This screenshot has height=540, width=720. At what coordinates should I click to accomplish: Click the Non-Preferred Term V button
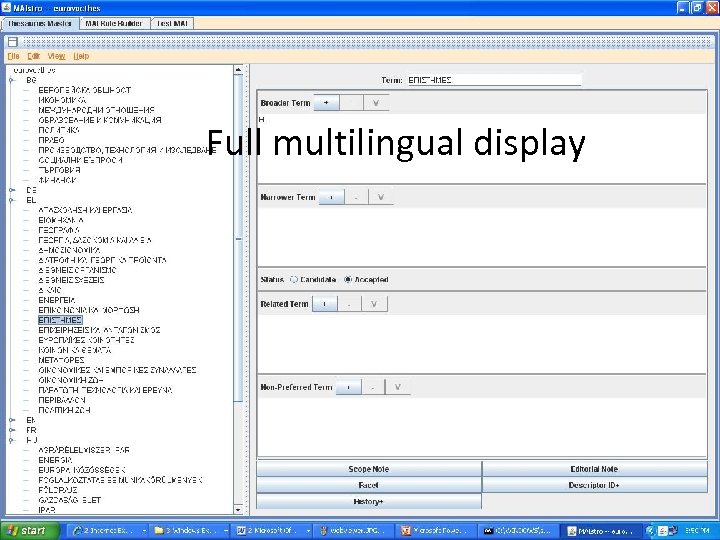[398, 388]
